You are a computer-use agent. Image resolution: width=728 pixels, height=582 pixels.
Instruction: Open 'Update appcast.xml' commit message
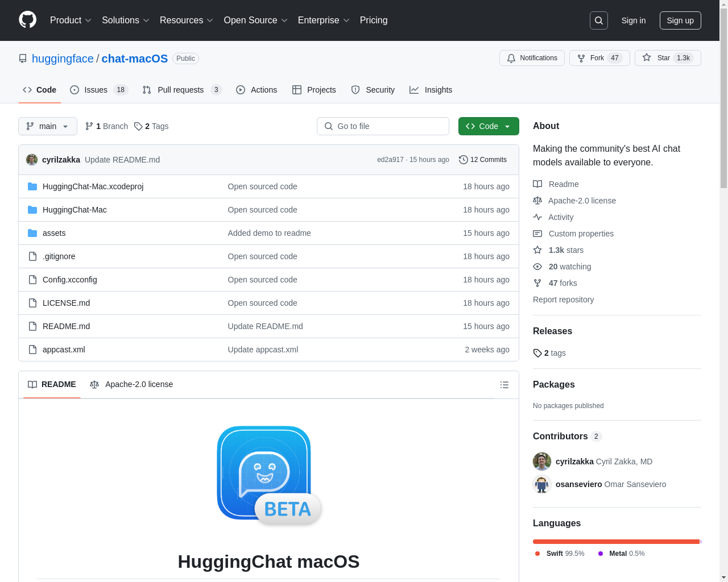click(x=263, y=350)
